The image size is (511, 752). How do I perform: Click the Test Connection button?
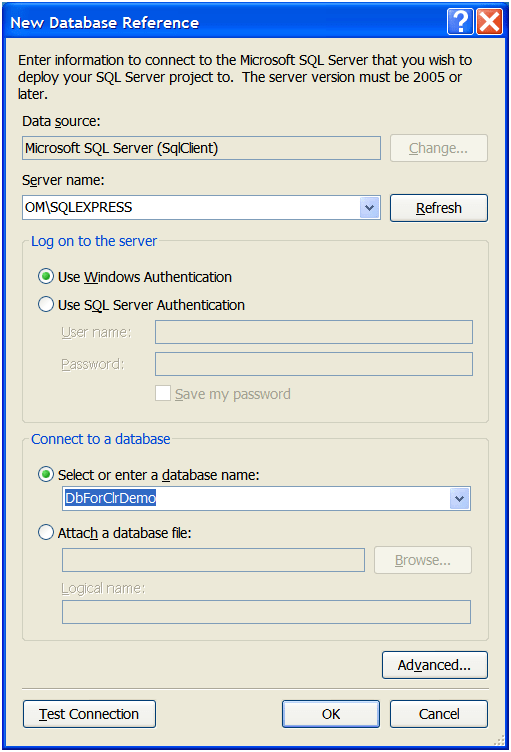tap(89, 714)
